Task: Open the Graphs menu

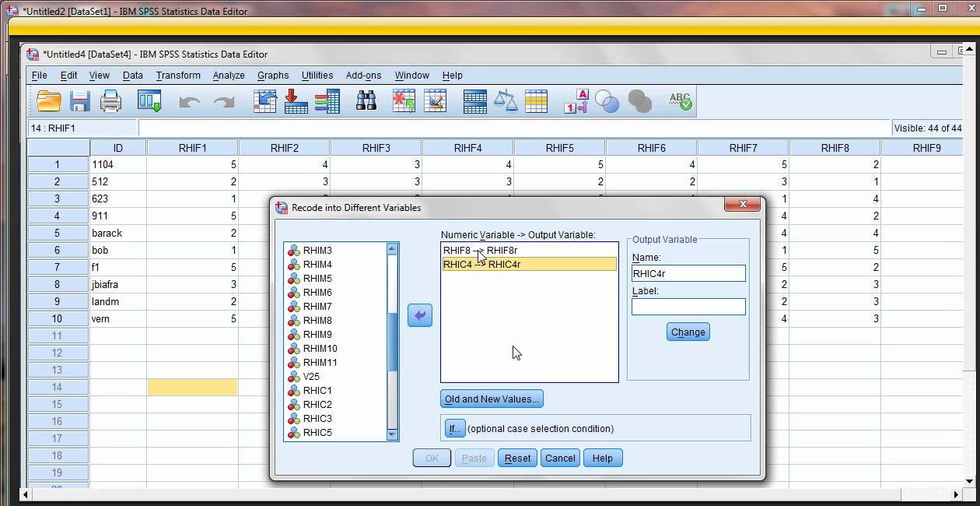Action: pos(273,76)
